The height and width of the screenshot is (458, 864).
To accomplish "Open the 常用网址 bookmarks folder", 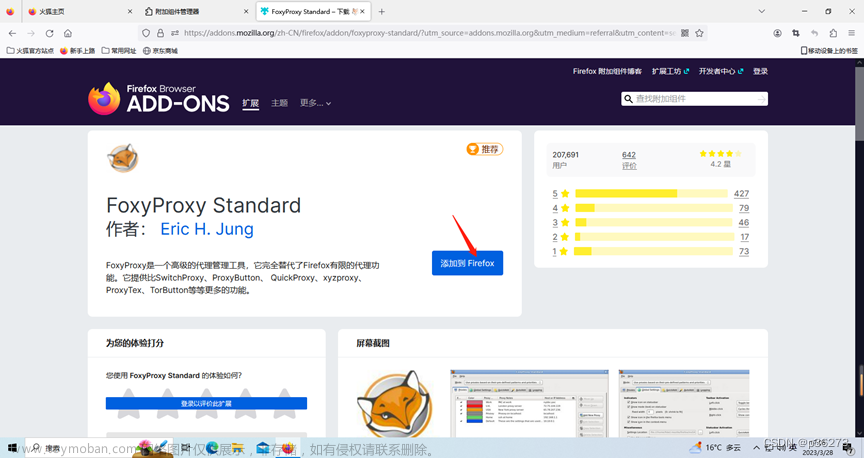I will coord(119,51).
